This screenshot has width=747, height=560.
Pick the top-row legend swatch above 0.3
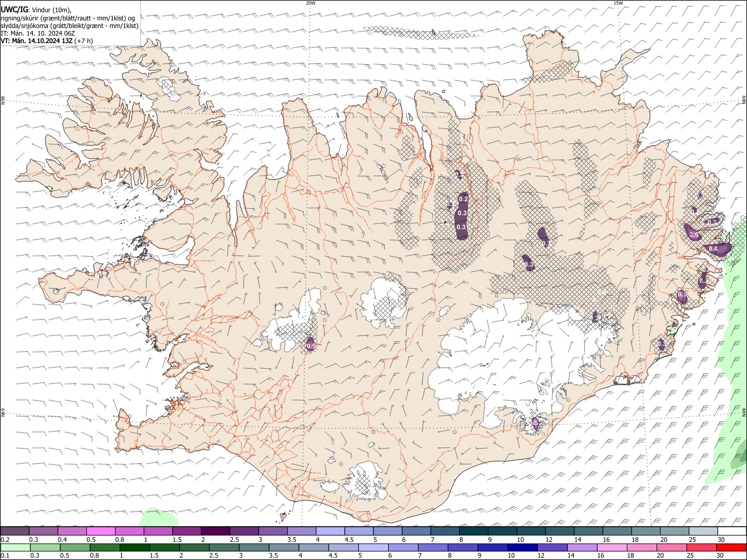click(x=44, y=531)
